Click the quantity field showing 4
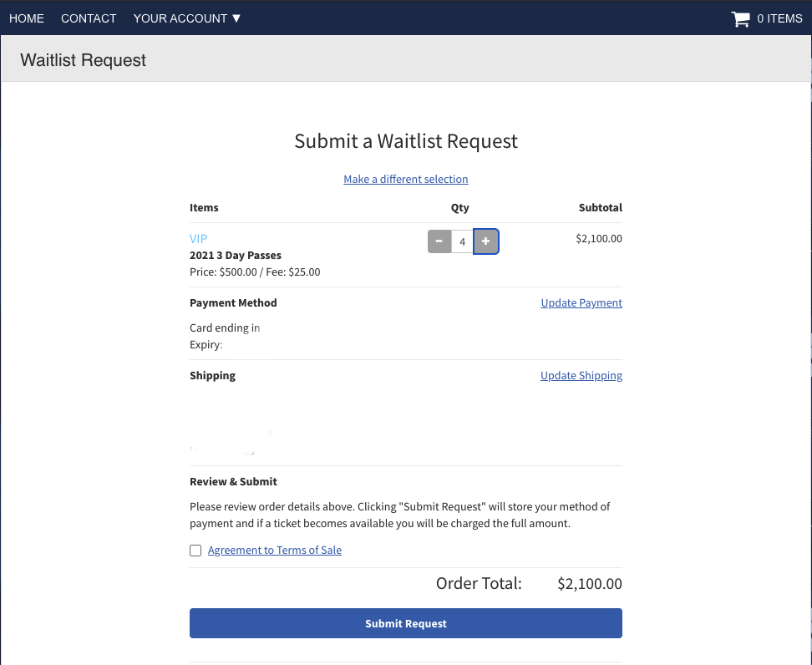812x665 pixels. 462,241
